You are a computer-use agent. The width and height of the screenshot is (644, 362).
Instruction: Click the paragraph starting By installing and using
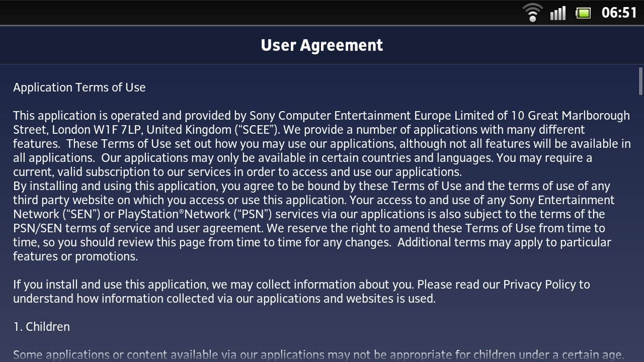[314, 221]
